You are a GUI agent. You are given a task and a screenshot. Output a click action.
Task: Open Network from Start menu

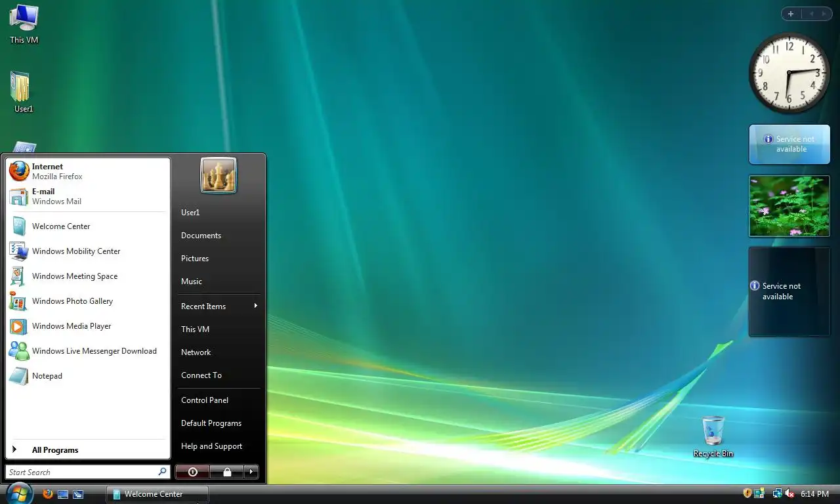coord(219,352)
